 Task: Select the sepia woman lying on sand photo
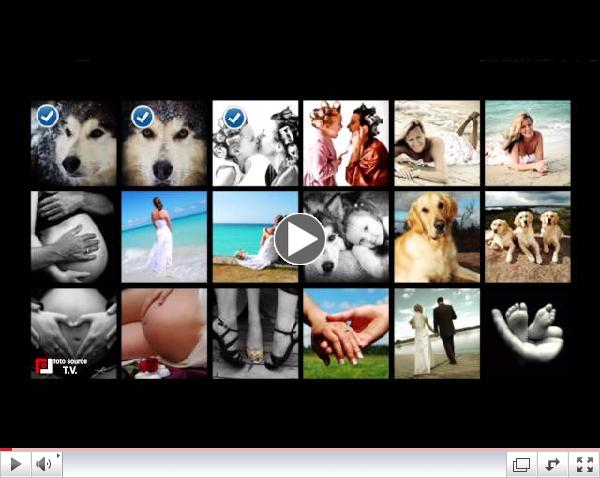click(x=437, y=143)
